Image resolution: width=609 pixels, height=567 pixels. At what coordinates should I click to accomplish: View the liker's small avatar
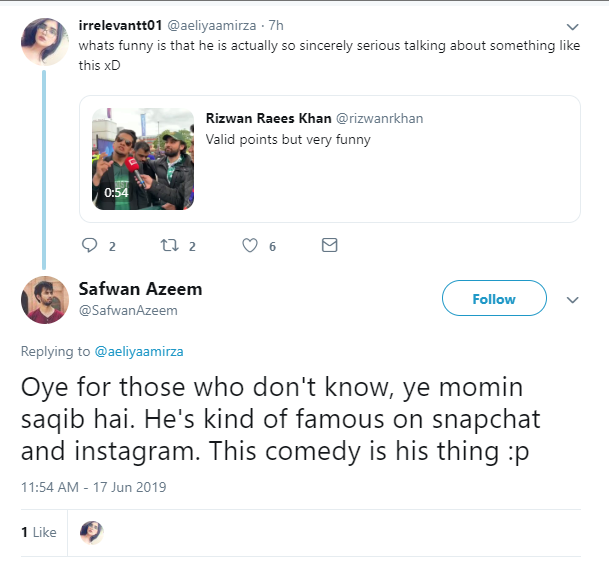(91, 532)
